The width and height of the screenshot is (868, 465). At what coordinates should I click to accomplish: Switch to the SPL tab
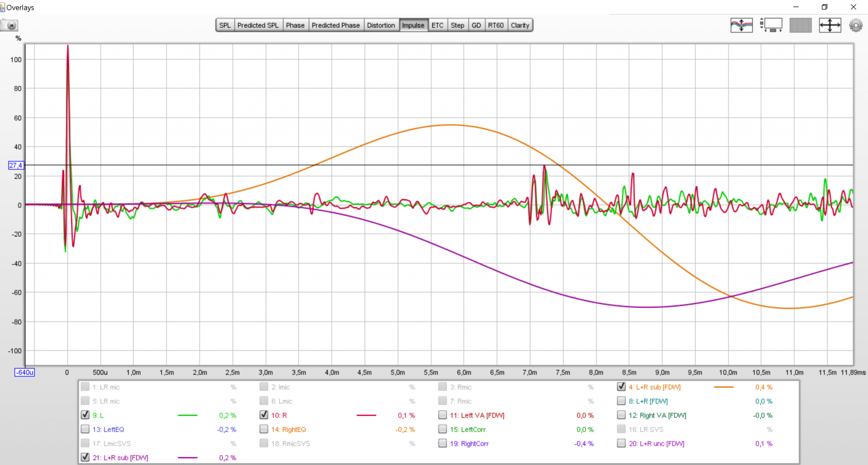click(225, 25)
